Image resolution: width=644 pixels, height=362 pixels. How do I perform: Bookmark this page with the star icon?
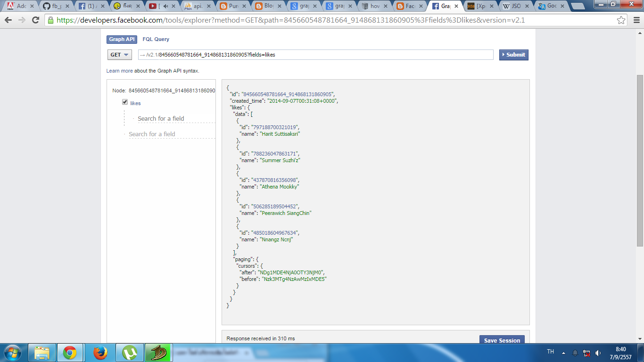tap(621, 20)
